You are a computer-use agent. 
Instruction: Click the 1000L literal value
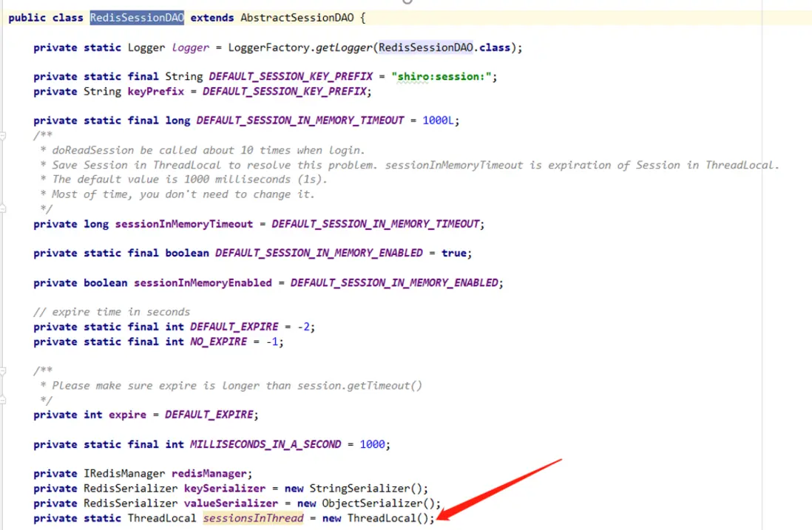tap(438, 120)
